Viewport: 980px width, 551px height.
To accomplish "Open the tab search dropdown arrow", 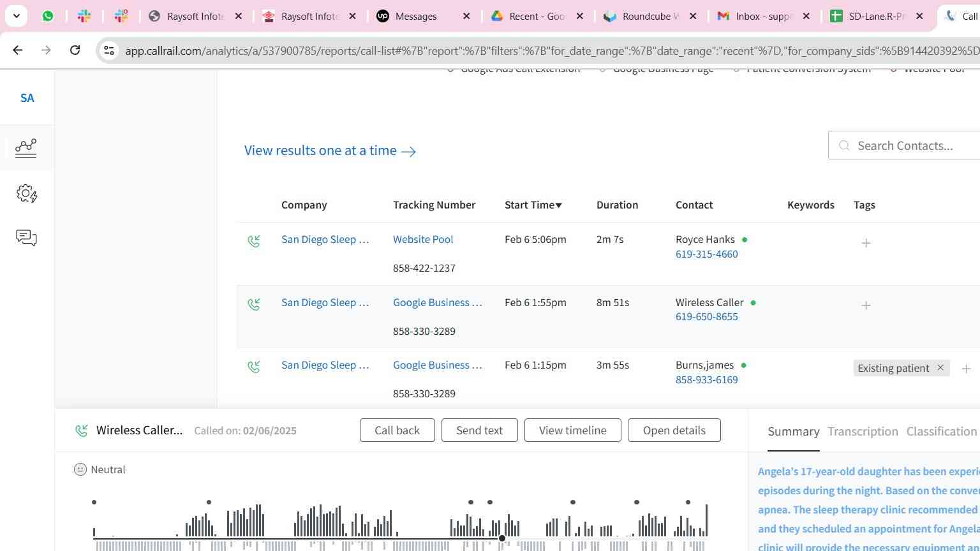I will point(16,16).
